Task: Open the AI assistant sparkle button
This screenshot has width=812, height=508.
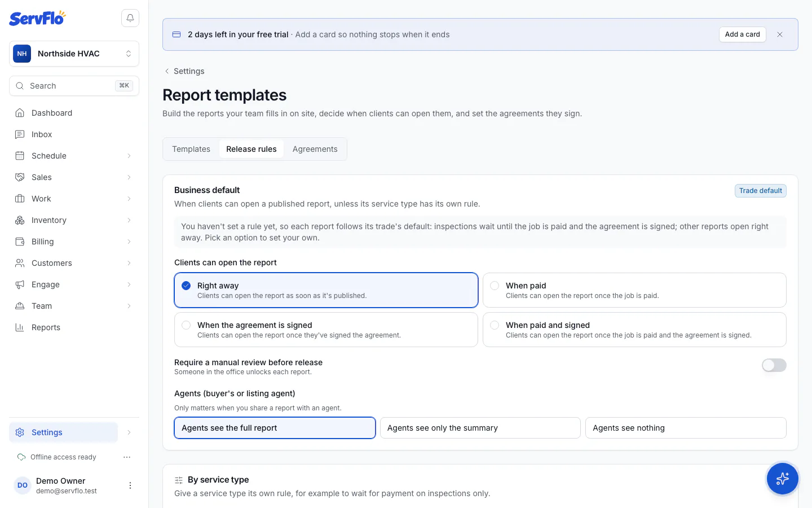Action: 782,479
